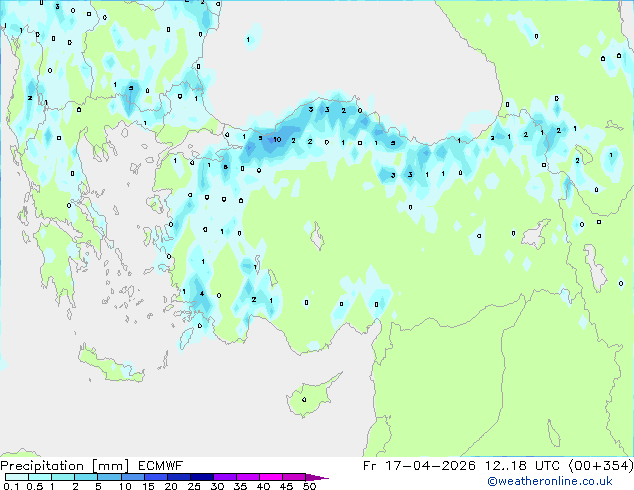Click the legend label '50'

click(309, 486)
